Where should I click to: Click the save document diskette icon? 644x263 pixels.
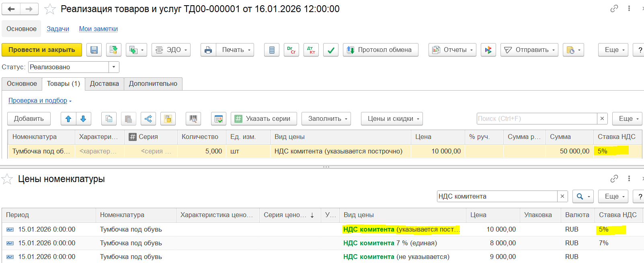pos(94,50)
